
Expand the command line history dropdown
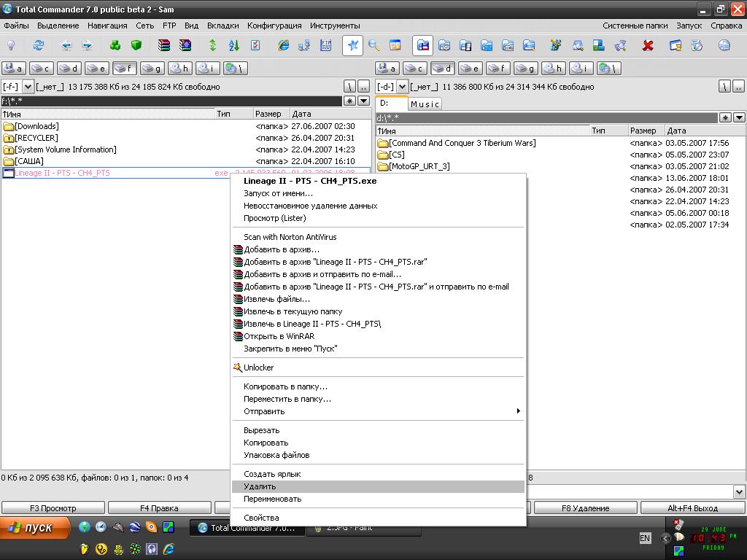click(739, 492)
